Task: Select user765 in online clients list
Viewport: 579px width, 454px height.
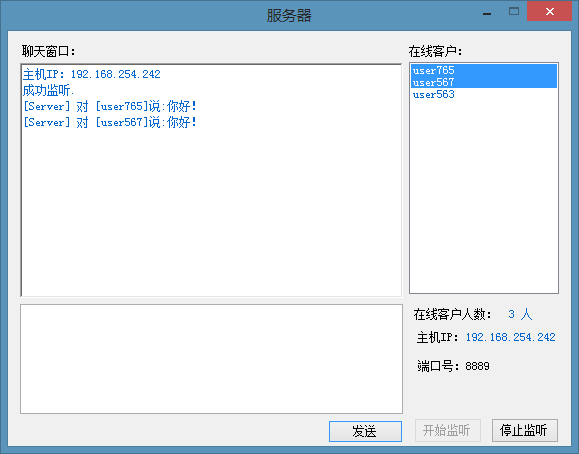Action: click(x=484, y=70)
